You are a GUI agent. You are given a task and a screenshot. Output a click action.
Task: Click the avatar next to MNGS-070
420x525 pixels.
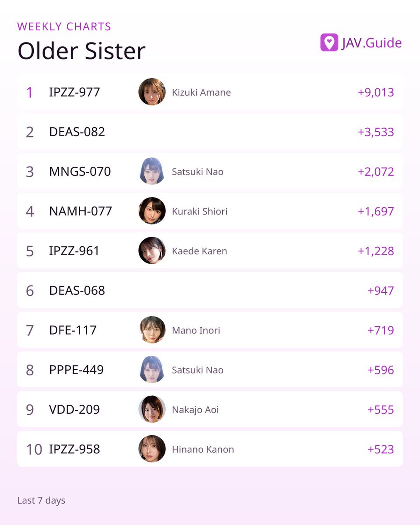pos(152,171)
